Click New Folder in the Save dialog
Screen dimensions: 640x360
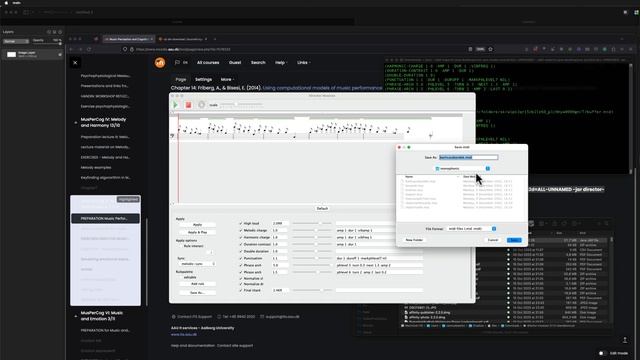[414, 240]
